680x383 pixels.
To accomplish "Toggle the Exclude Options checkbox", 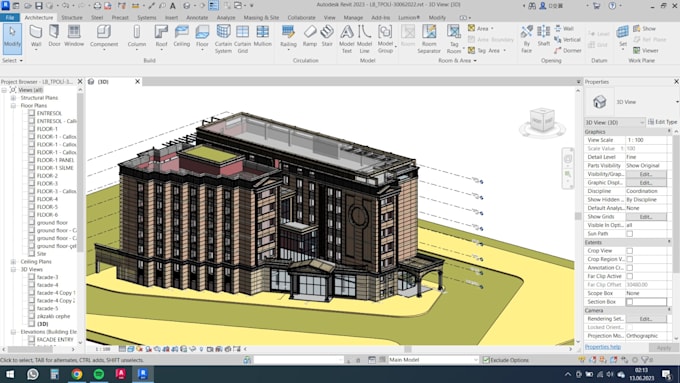I will tap(486, 360).
